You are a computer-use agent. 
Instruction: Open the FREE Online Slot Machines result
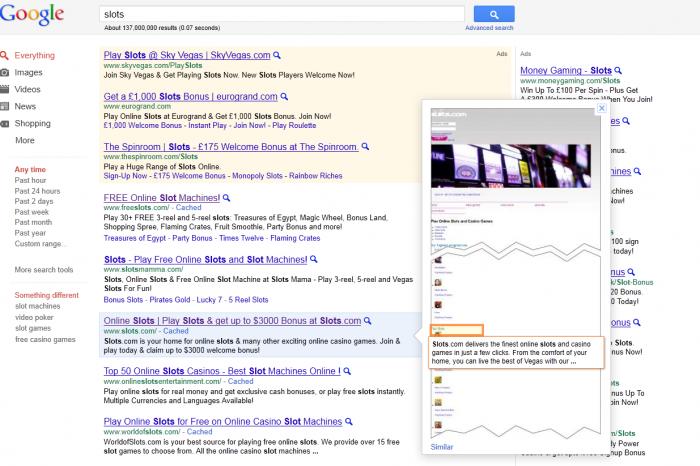(162, 198)
